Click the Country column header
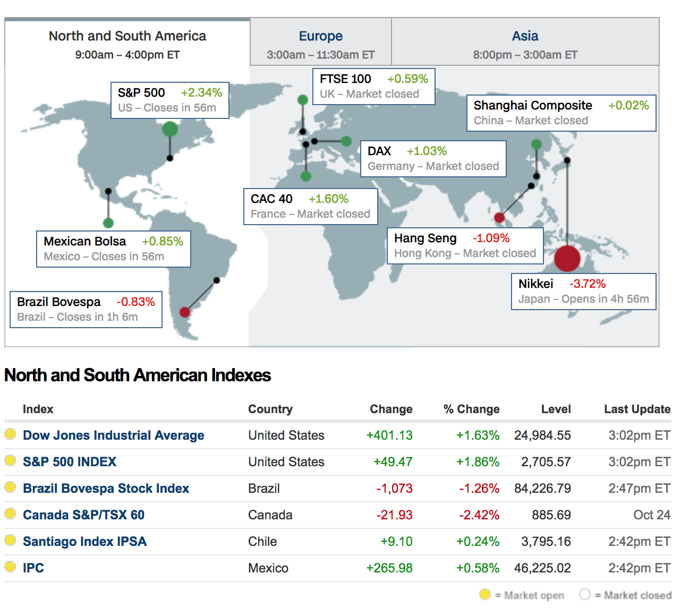The height and width of the screenshot is (616, 681). point(270,409)
